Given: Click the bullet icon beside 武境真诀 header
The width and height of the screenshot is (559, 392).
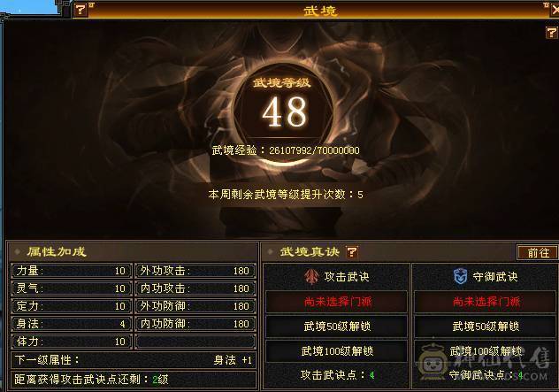Looking at the screenshot, I should [x=270, y=252].
